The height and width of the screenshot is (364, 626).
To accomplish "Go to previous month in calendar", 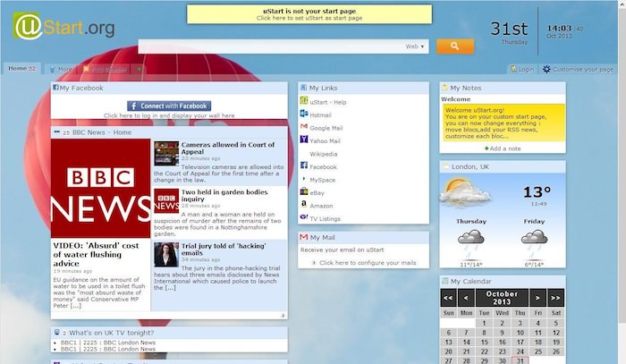I will coord(466,298).
